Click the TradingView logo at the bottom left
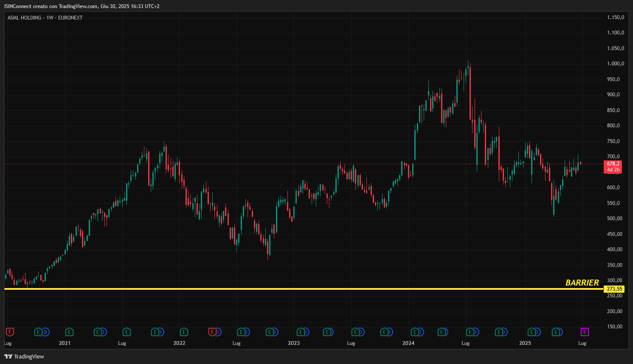Screen dimensions: 633x364 pyautogui.click(x=24, y=356)
